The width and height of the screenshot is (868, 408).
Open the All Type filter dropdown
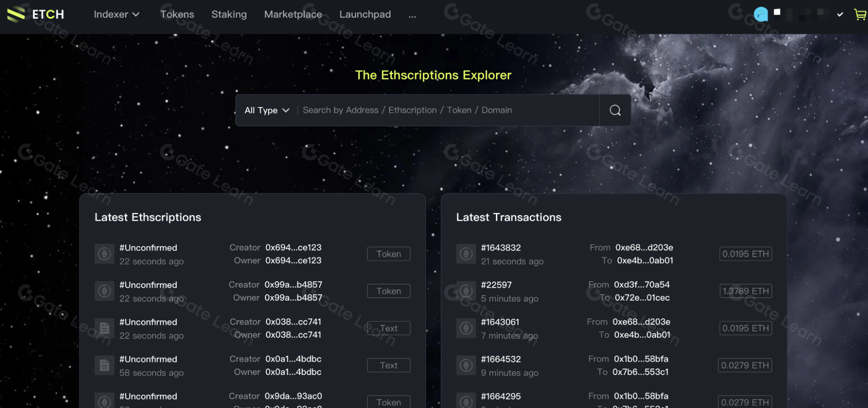tap(267, 110)
